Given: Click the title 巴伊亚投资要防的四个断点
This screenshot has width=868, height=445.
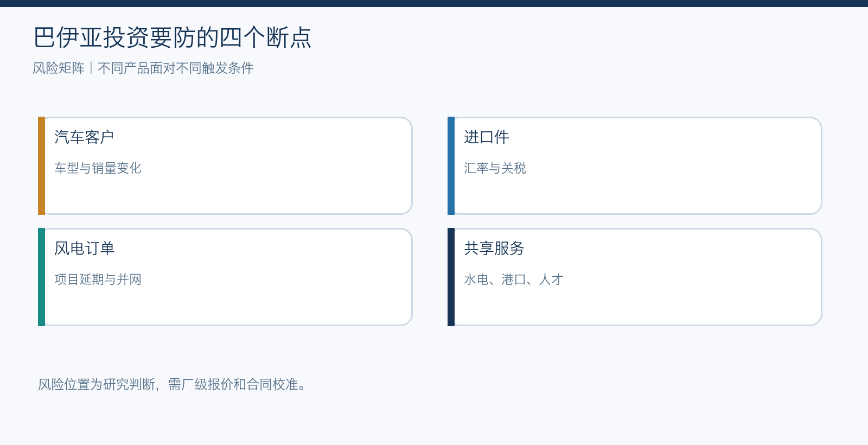Looking at the screenshot, I should tap(173, 38).
